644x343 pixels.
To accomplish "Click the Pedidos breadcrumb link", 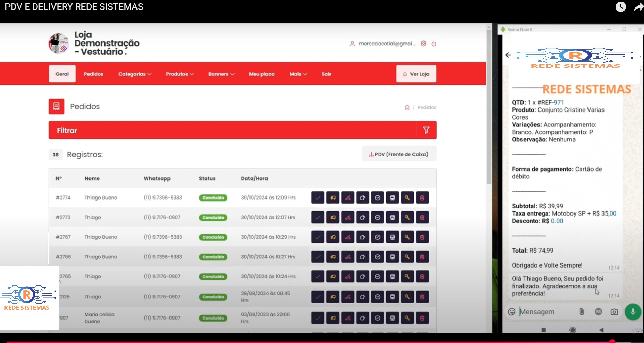I will tap(427, 107).
